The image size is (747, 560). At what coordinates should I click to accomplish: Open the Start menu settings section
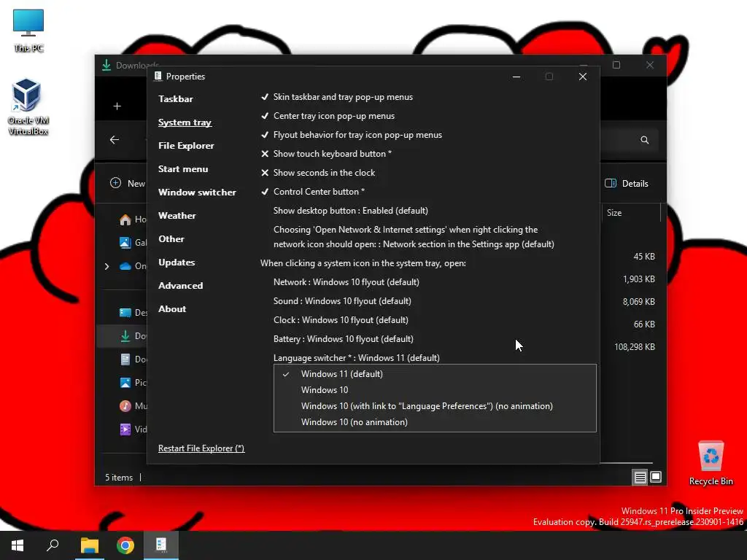click(183, 169)
